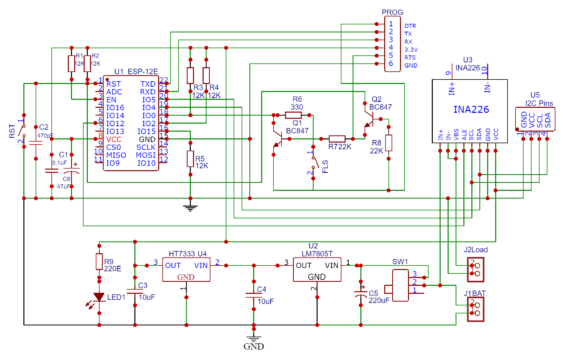
Task: Select the RTS label on PROG header
Action: point(410,57)
